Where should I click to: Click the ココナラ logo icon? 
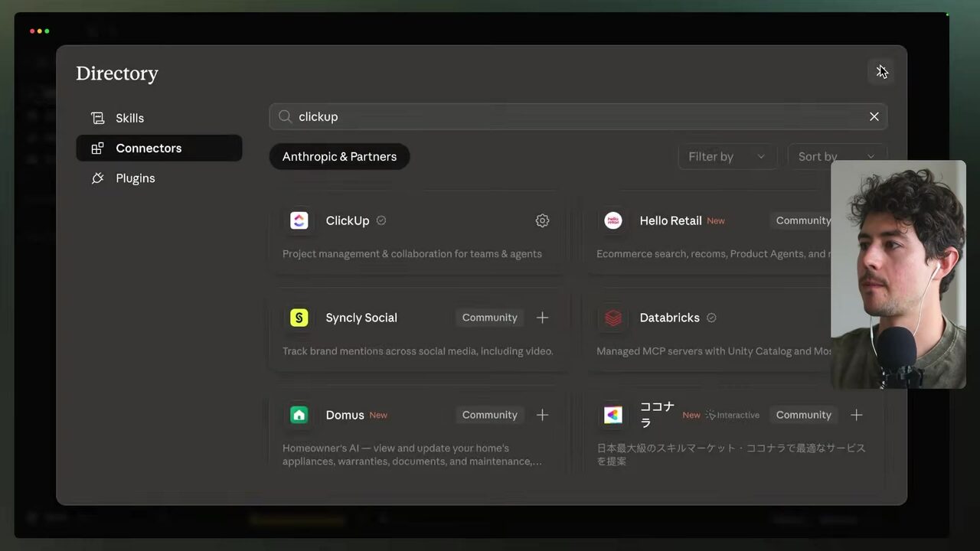tap(612, 415)
